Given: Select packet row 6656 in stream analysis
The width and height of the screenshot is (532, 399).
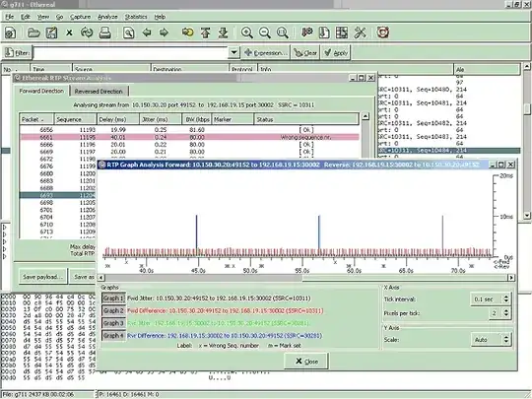Looking at the screenshot, I should [189, 130].
